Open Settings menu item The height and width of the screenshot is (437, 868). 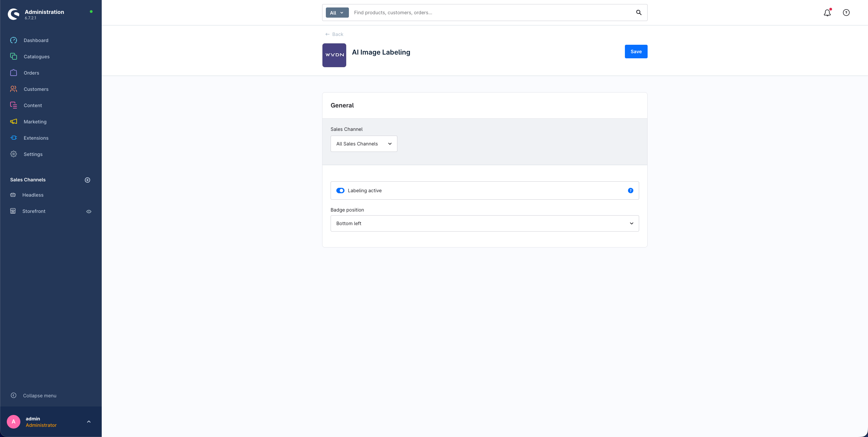33,154
